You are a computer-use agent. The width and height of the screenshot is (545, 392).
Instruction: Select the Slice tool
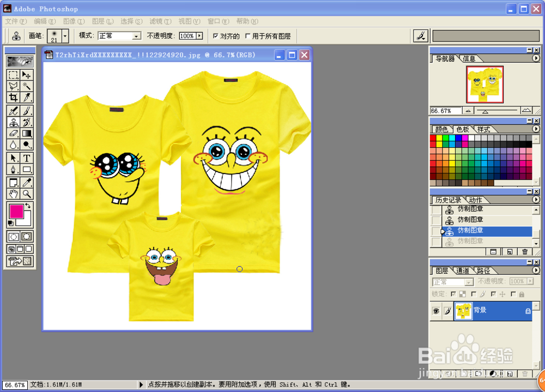26,97
